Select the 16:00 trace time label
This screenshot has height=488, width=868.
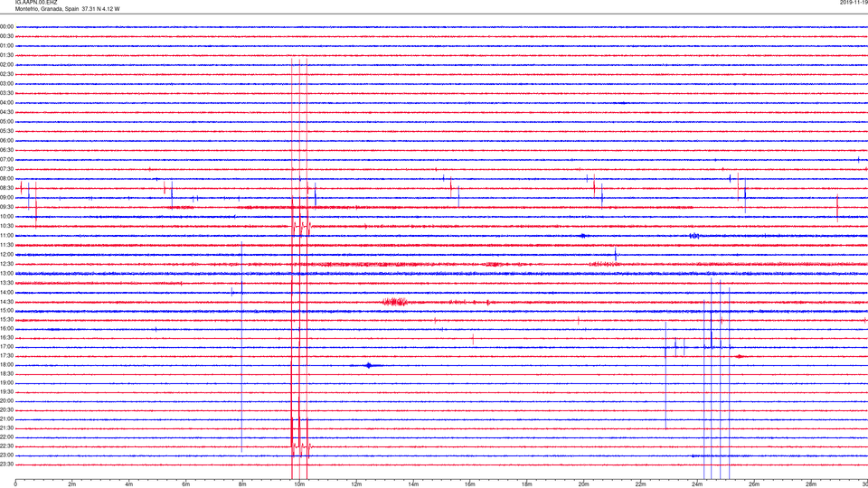[x=6, y=329]
